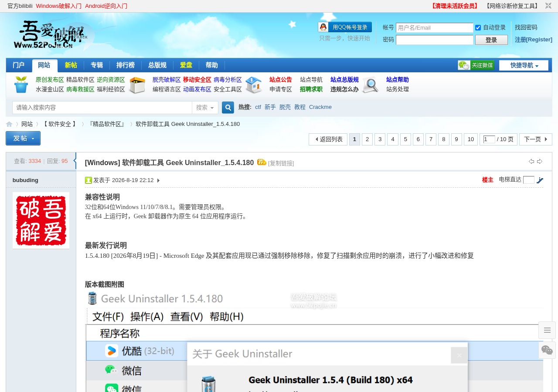Click the search content input box
Screen dimensions: 558x392
pos(102,108)
